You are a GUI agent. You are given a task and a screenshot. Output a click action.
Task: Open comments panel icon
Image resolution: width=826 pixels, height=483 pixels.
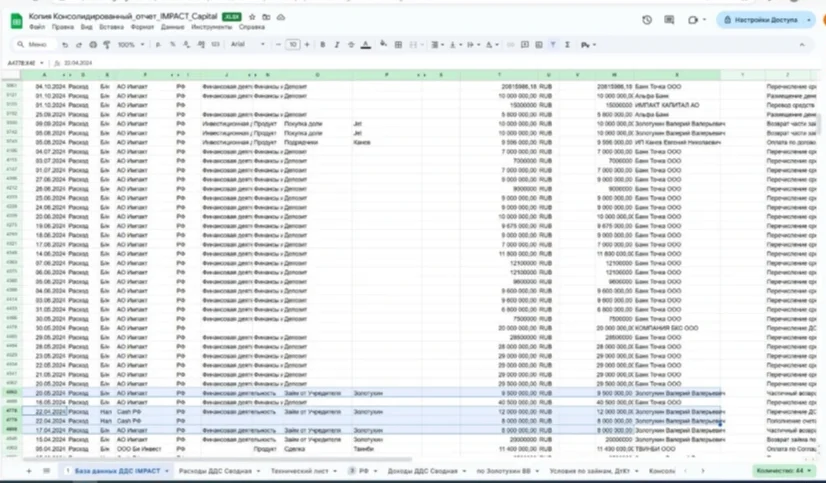point(669,20)
